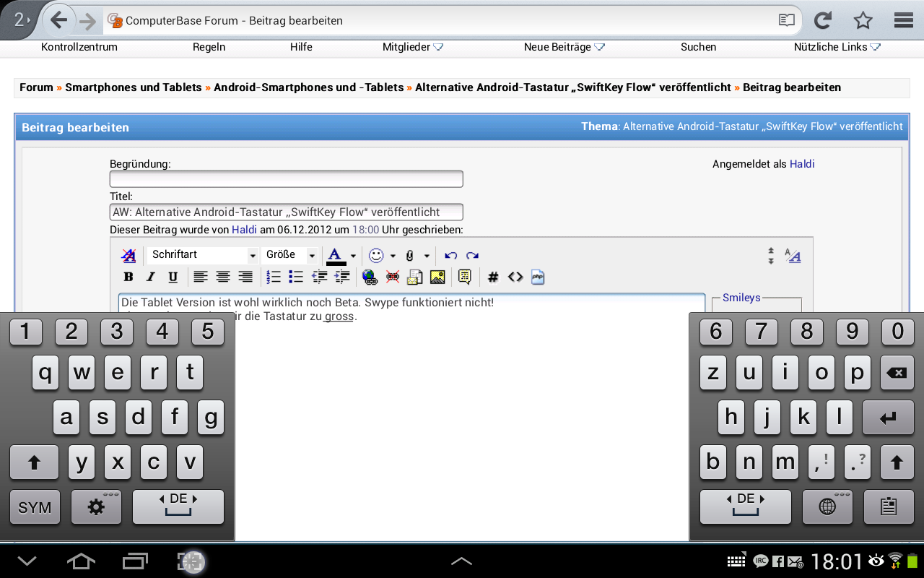Open Smartphones und Tablets breadcrumb

coord(134,87)
